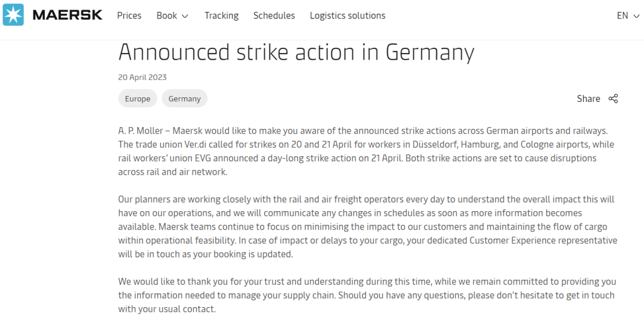Click the paragraph about planners working closely
This screenshot has width=644, height=319.
367,227
